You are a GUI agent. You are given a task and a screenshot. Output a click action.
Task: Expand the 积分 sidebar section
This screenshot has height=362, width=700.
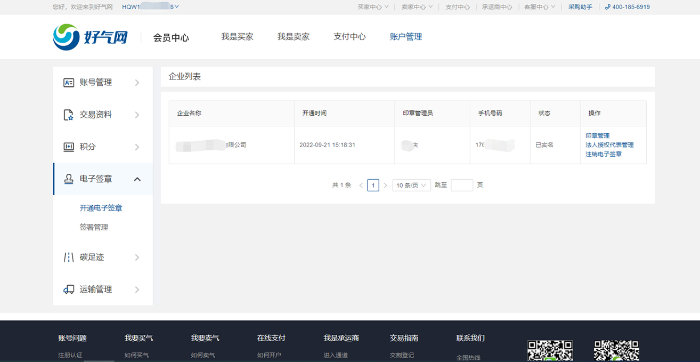pos(137,147)
